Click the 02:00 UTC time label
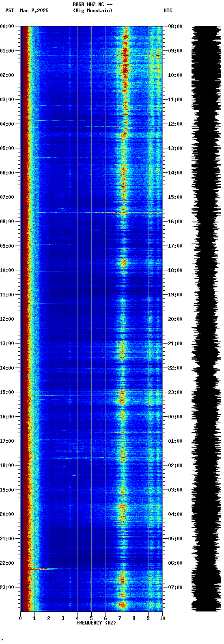Viewport: 224px width, 644px height. 175,466
